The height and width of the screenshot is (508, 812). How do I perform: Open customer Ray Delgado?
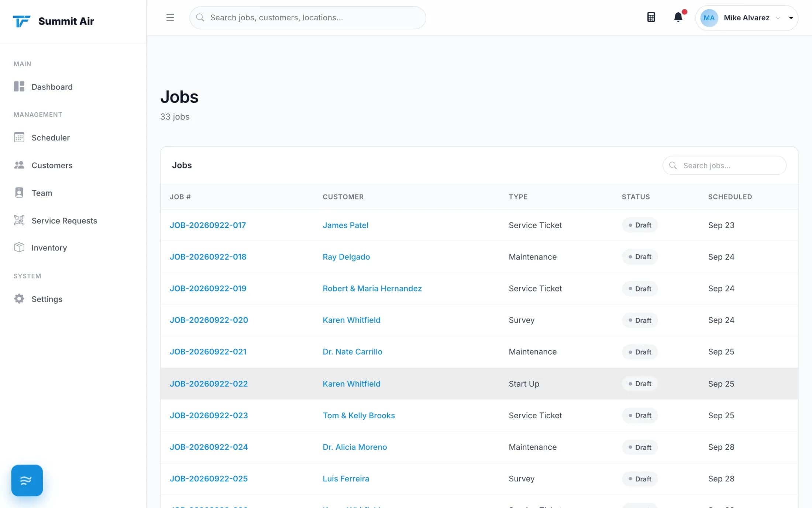(x=346, y=257)
